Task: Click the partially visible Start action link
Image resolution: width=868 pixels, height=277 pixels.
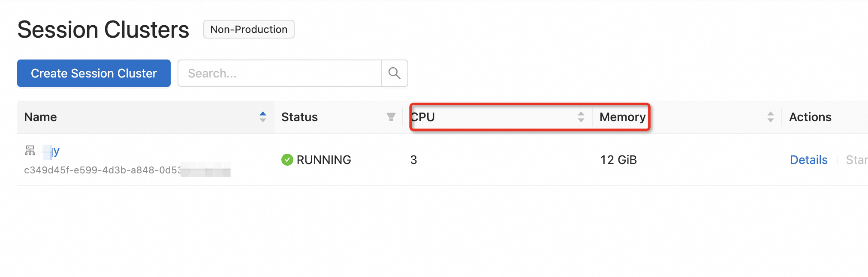Action: tap(856, 160)
